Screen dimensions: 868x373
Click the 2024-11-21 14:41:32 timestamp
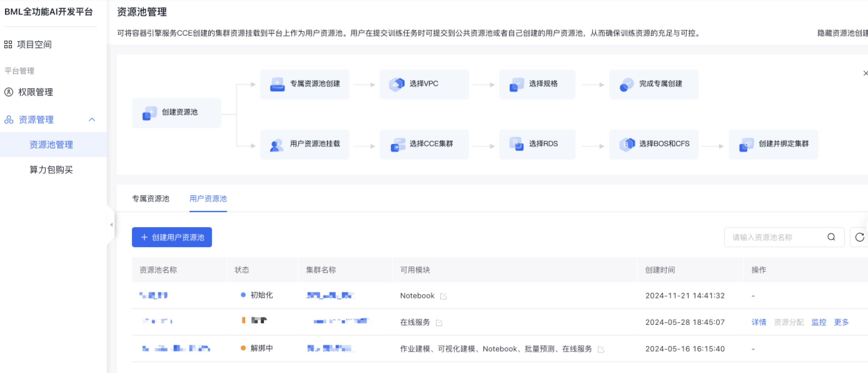click(x=685, y=296)
